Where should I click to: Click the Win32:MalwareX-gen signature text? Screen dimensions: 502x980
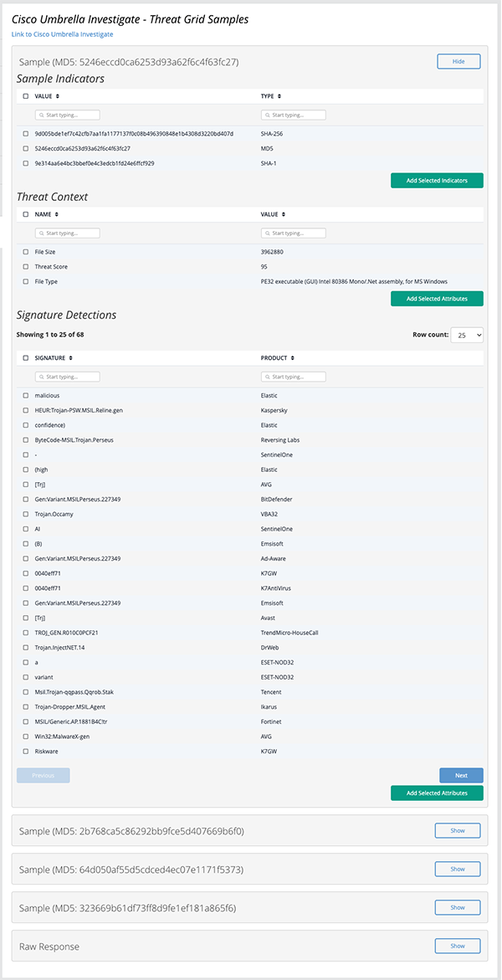tap(62, 736)
